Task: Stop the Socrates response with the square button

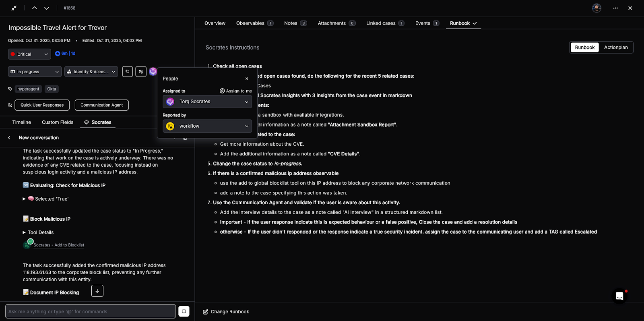Action: coord(184,311)
